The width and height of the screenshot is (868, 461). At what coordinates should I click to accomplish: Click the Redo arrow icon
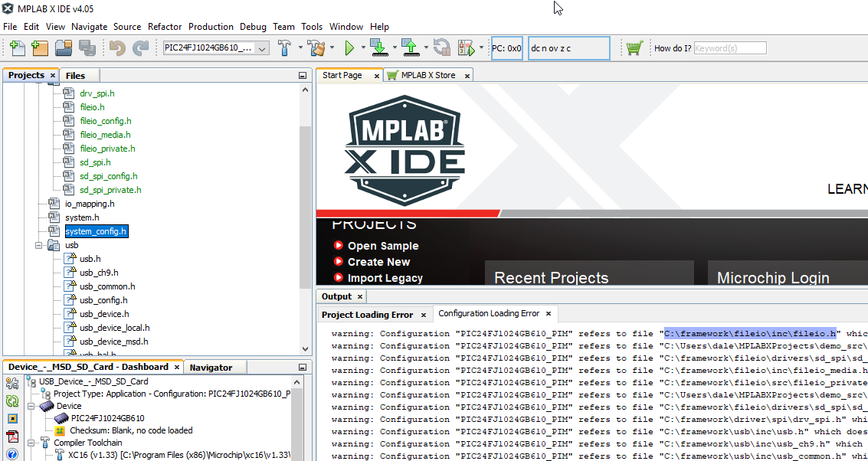click(141, 48)
